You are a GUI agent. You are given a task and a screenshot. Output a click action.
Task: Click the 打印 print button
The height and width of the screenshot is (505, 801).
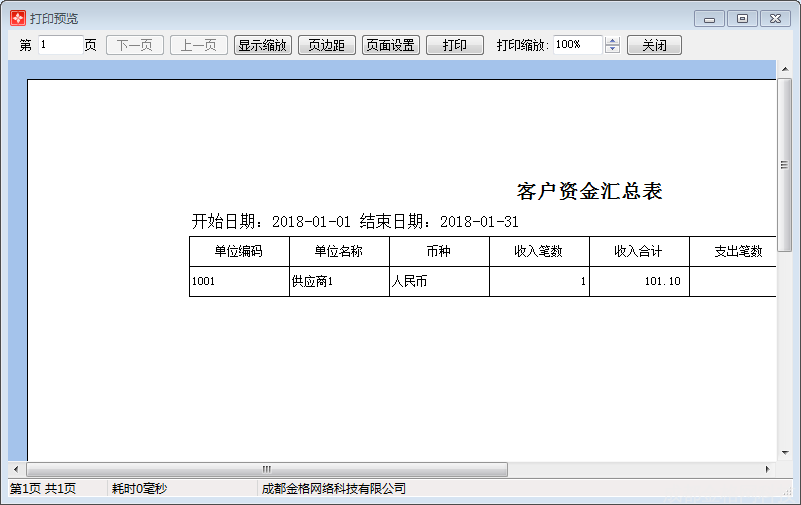click(x=455, y=45)
